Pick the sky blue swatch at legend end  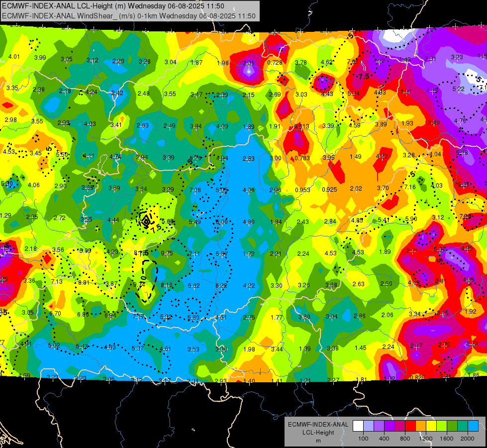(473, 426)
